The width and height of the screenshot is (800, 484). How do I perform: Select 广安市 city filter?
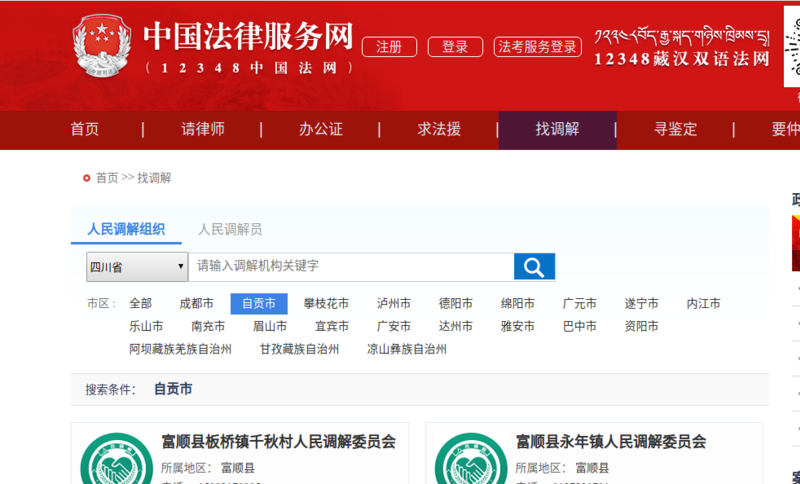click(394, 326)
